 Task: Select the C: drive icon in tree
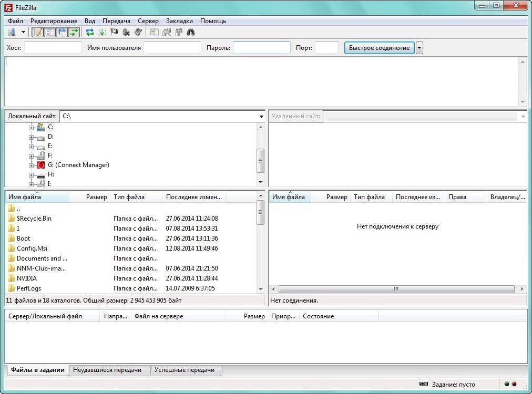[40, 127]
